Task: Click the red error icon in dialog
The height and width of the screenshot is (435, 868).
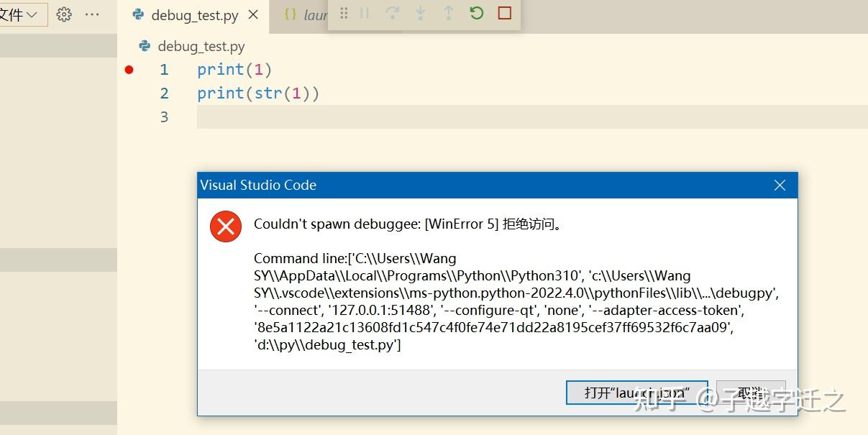Action: pyautogui.click(x=225, y=226)
